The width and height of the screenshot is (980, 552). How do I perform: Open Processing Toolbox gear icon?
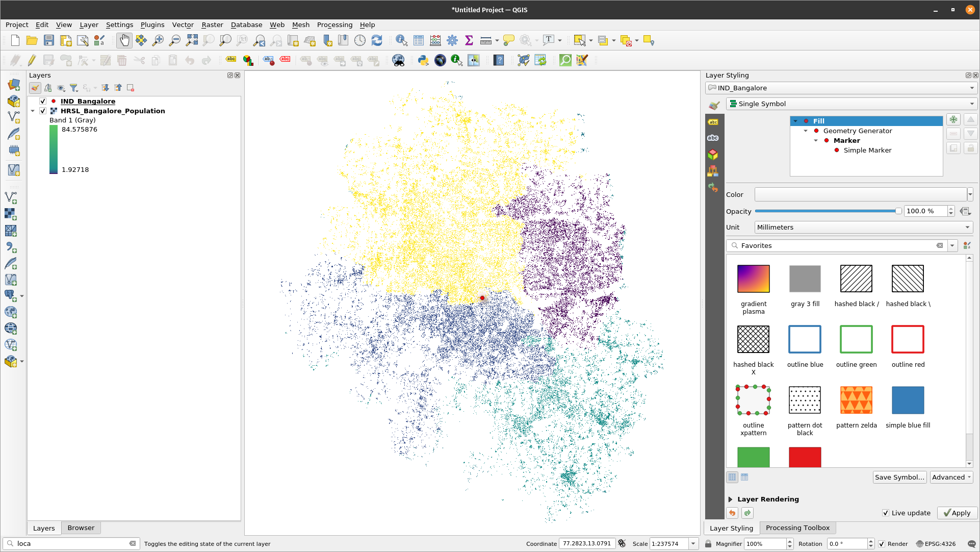coord(452,41)
